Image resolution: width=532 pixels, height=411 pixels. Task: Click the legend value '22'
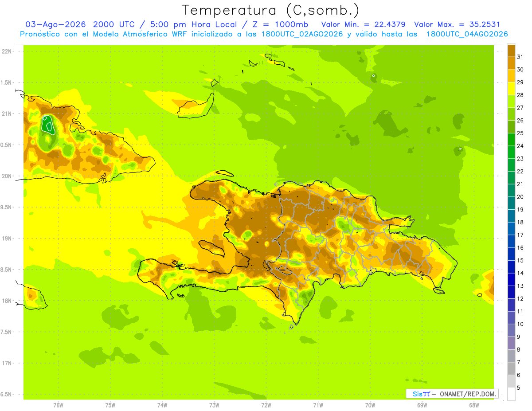tap(520, 171)
